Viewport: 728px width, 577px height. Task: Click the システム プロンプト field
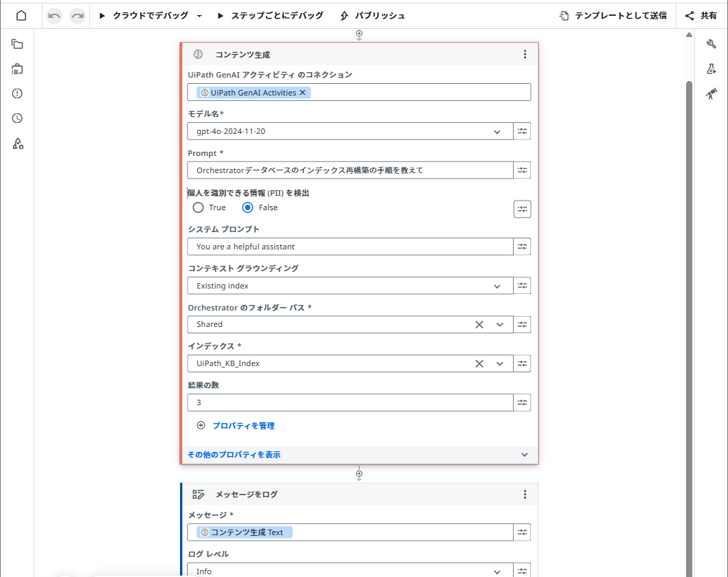(350, 247)
